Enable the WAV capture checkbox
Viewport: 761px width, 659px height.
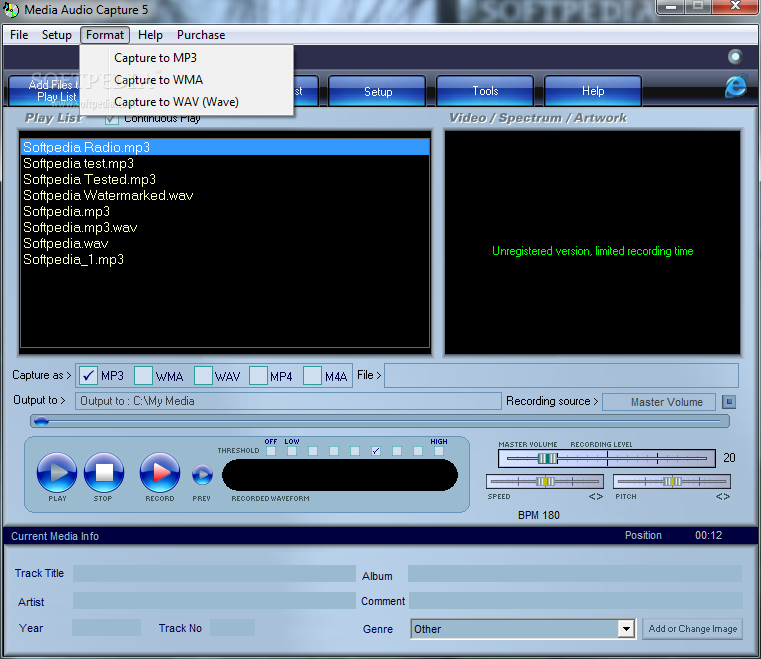tap(203, 376)
